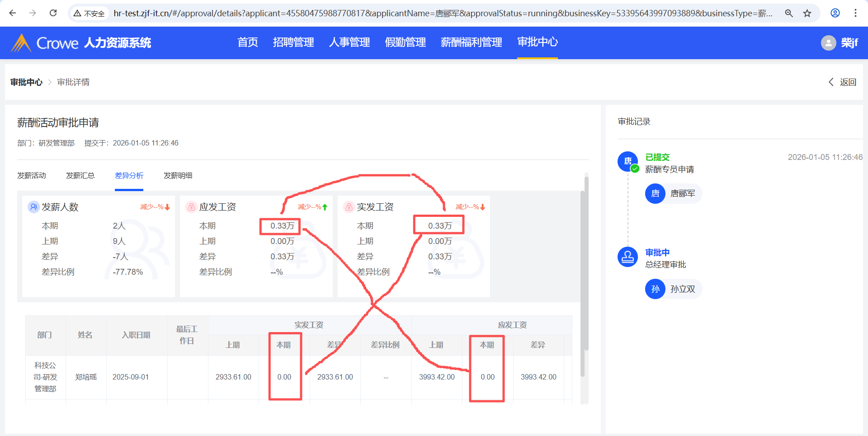Click the -77.78% 差异比例 value
868x436 pixels.
click(x=128, y=272)
